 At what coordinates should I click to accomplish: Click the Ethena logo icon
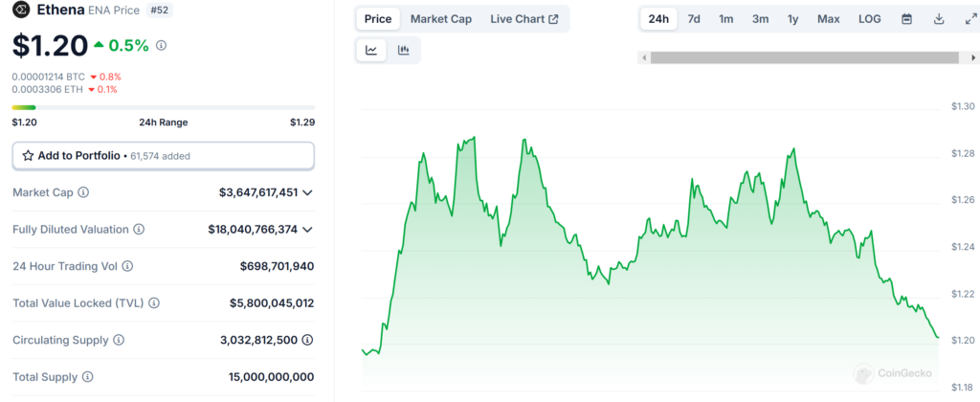click(x=21, y=10)
